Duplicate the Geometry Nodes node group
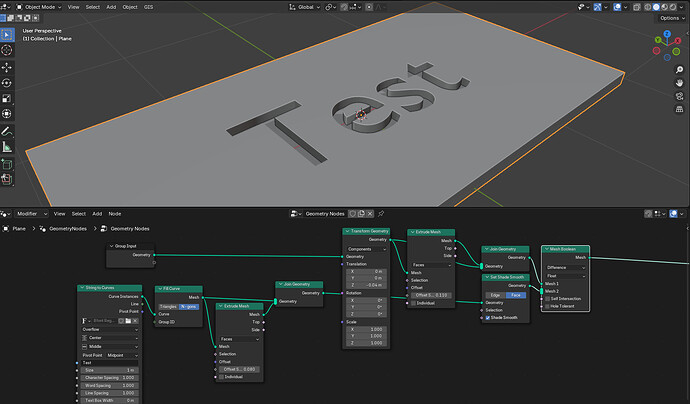Screen dimensions: 690x404 pos(361,213)
